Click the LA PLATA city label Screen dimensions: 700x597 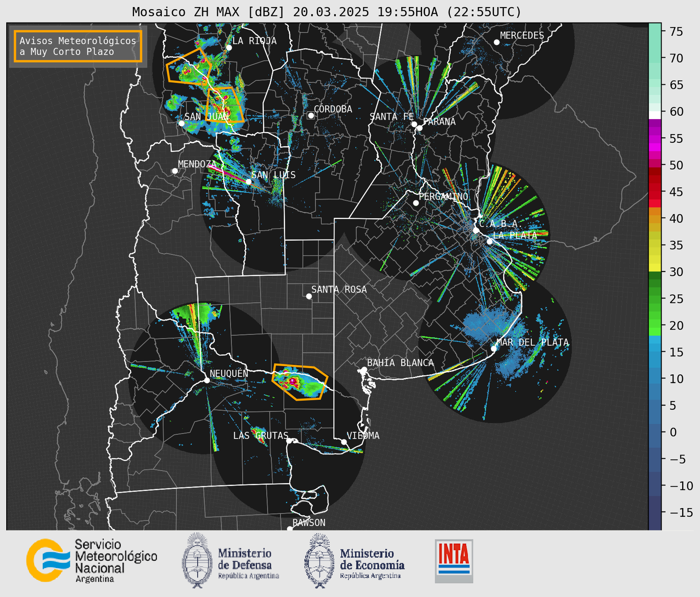(515, 235)
